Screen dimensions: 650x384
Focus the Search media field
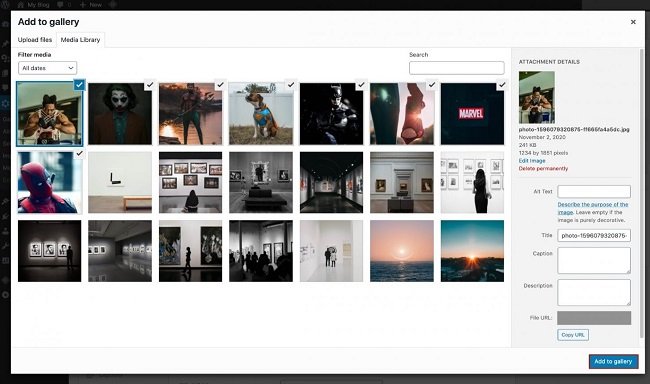coord(456,68)
